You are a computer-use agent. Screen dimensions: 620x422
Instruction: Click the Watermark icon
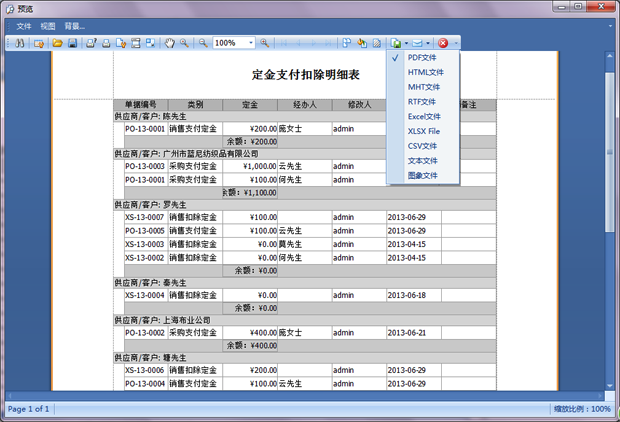click(x=376, y=43)
